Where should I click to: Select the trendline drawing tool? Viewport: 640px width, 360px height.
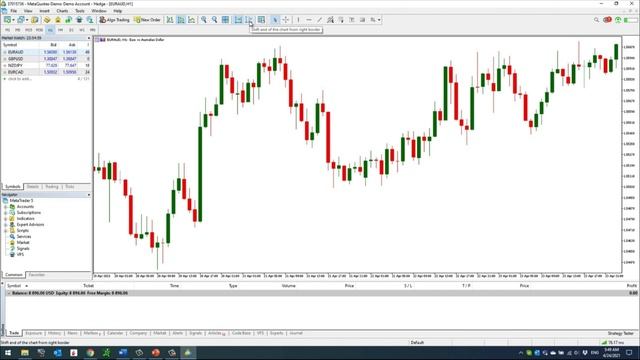pos(320,20)
